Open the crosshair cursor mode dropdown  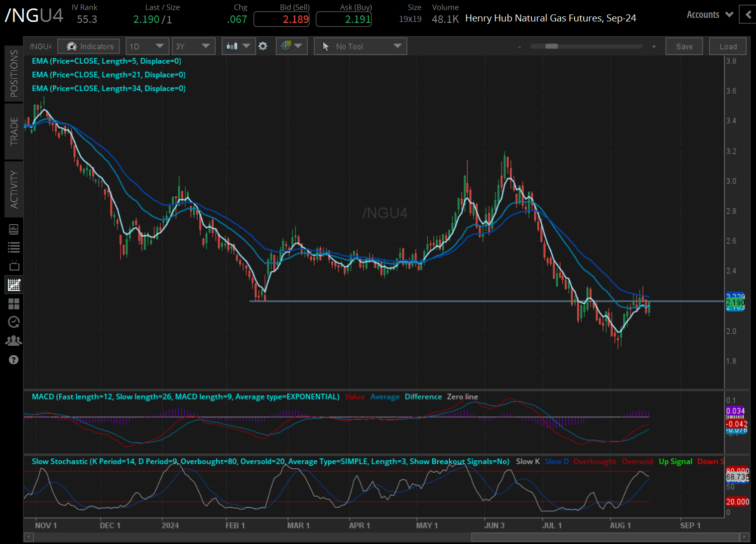tap(291, 46)
